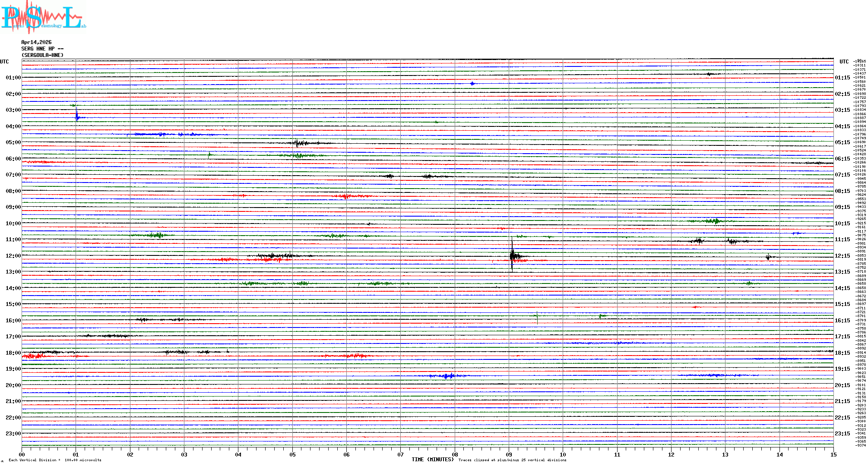Image resolution: width=868 pixels, height=466 pixels.
Task: Click the Traces clipped footnote text
Action: 512,460
